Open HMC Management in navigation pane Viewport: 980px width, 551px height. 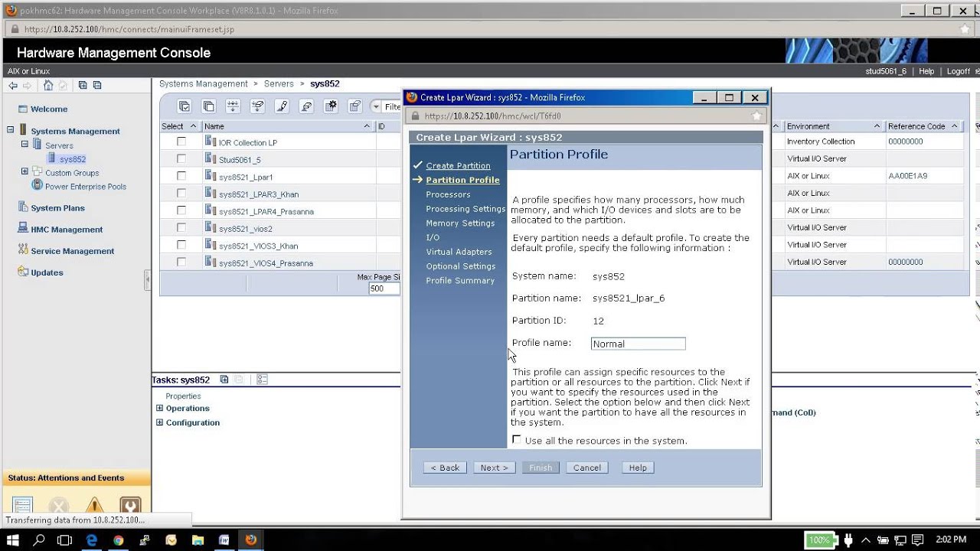[67, 230]
